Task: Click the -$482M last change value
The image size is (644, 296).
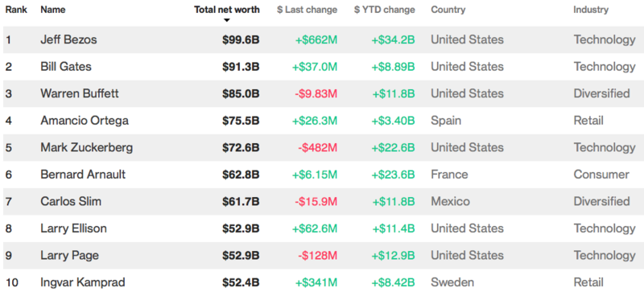Action: coord(317,147)
